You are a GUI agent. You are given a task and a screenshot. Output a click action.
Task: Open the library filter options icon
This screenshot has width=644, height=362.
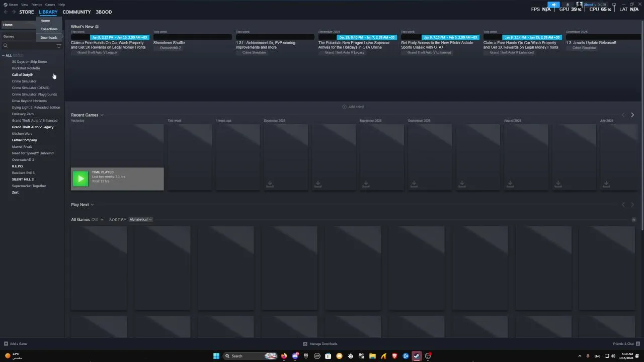coord(58,46)
